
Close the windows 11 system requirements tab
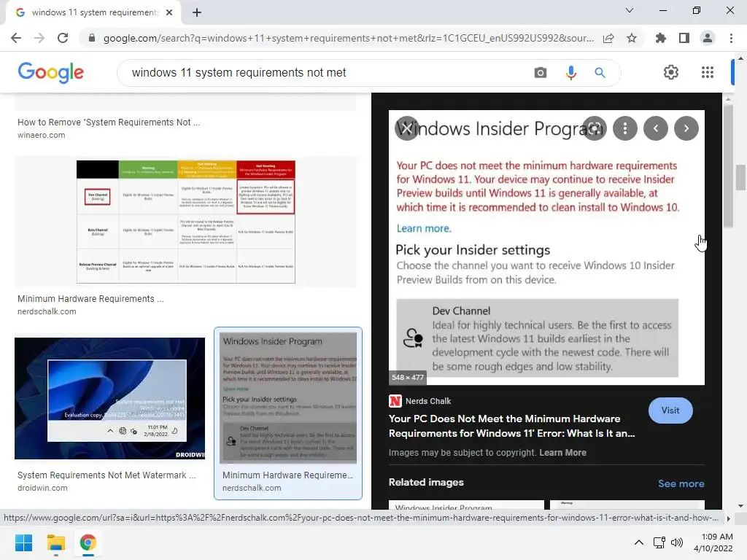click(169, 12)
